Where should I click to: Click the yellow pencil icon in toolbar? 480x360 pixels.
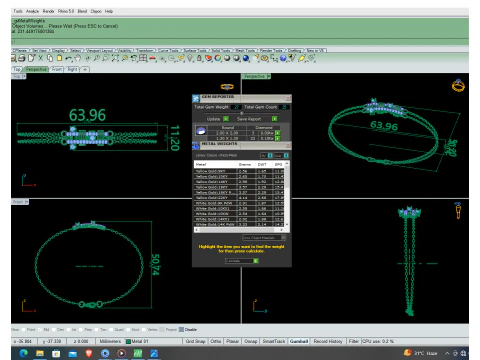[302, 58]
